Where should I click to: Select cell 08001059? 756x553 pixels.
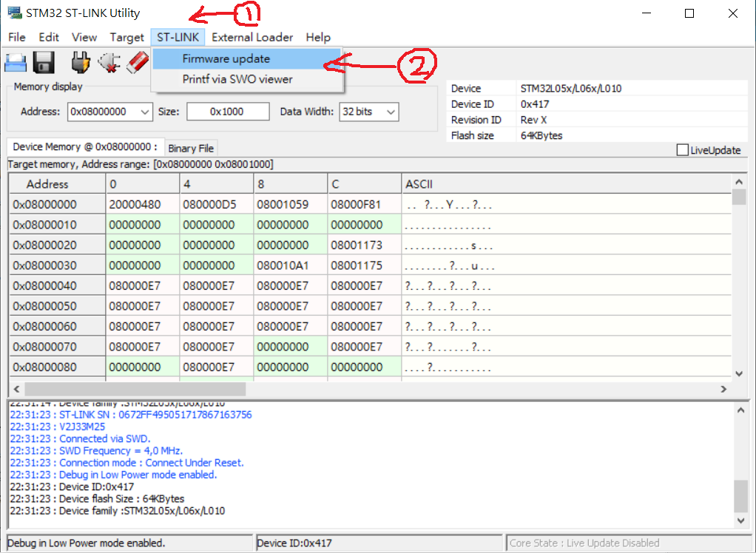(x=291, y=204)
